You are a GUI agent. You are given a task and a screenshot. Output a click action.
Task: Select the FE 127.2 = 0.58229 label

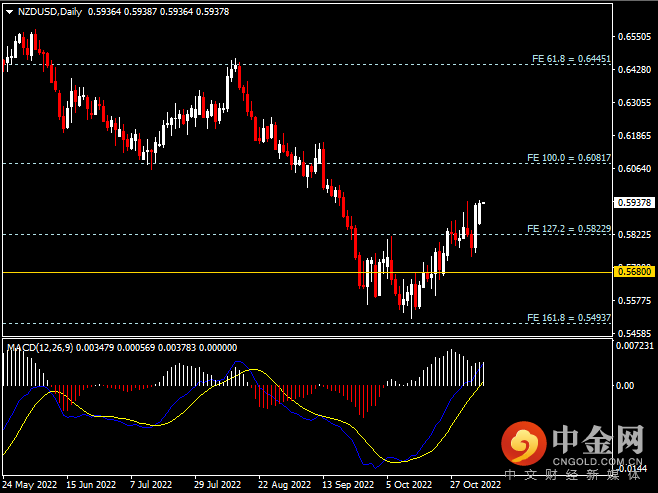coord(569,229)
